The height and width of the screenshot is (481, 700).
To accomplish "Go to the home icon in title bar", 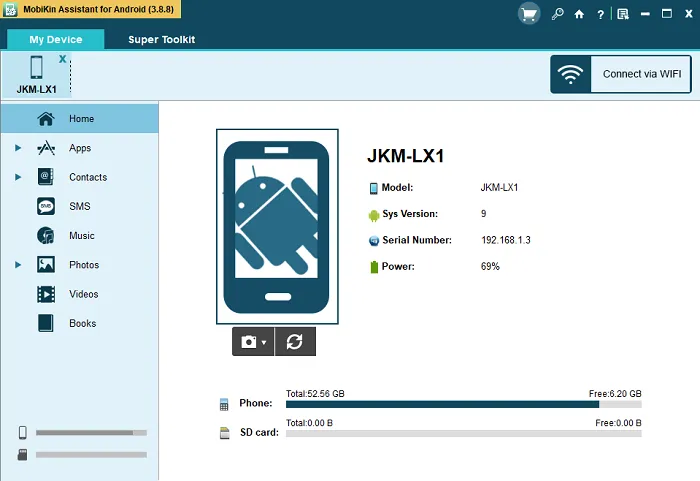I will [x=579, y=14].
